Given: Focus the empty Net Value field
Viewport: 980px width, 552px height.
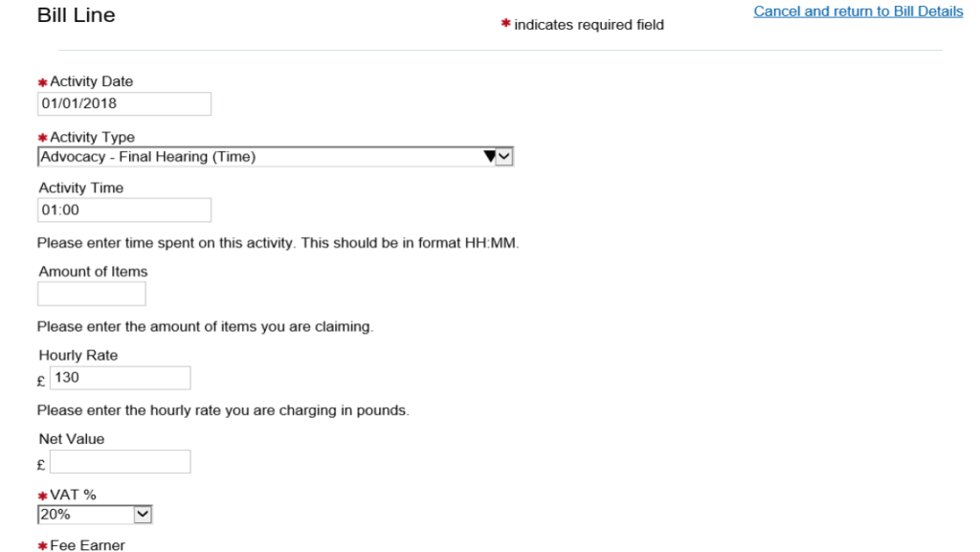Looking at the screenshot, I should click(120, 463).
